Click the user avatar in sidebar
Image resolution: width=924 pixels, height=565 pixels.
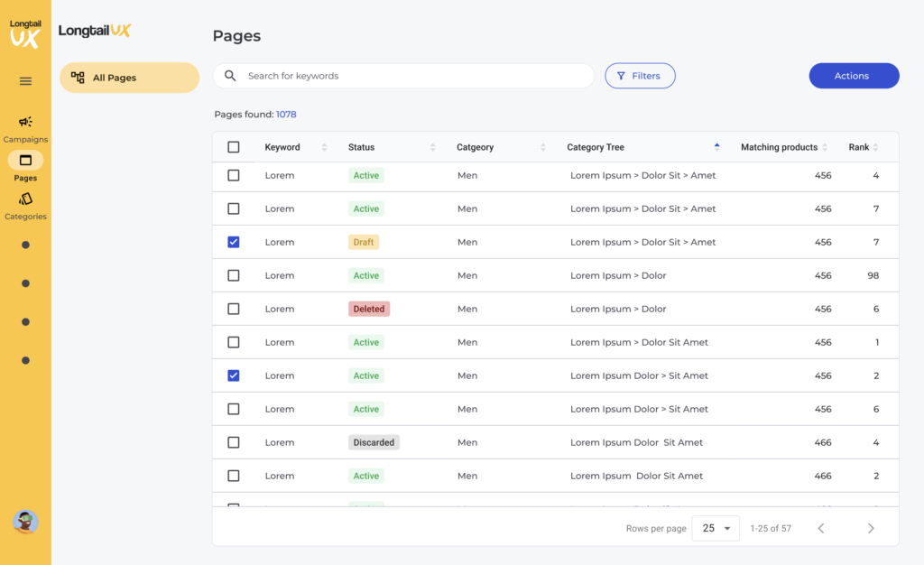[25, 522]
